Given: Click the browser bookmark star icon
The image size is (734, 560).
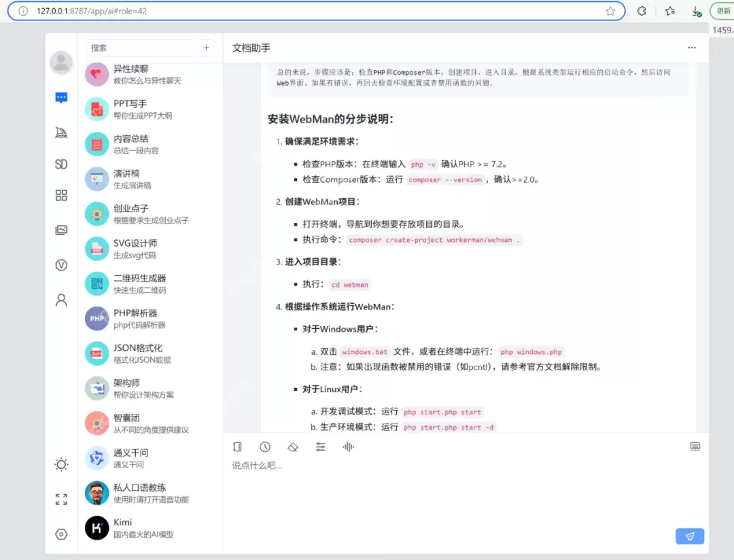Looking at the screenshot, I should coord(611,11).
